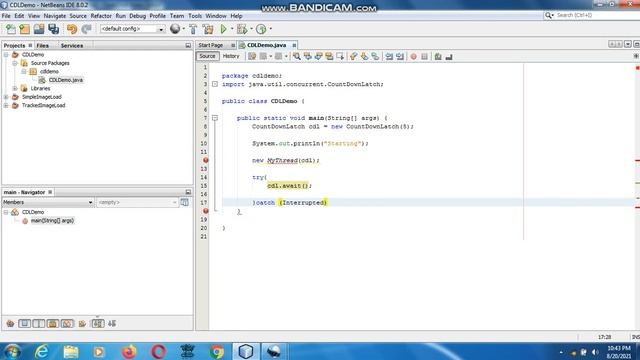Expand the Libraries tree node

15,89
